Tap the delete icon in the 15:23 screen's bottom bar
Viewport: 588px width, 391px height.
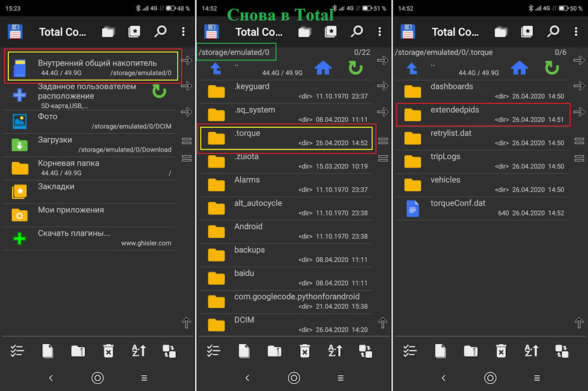tap(108, 351)
